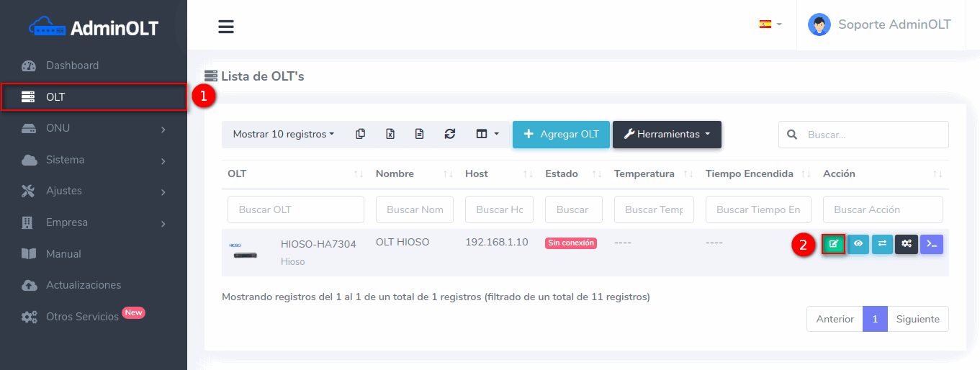Screen dimensions: 980x370
Task: Expand the Herramientas dropdown
Action: pos(667,134)
